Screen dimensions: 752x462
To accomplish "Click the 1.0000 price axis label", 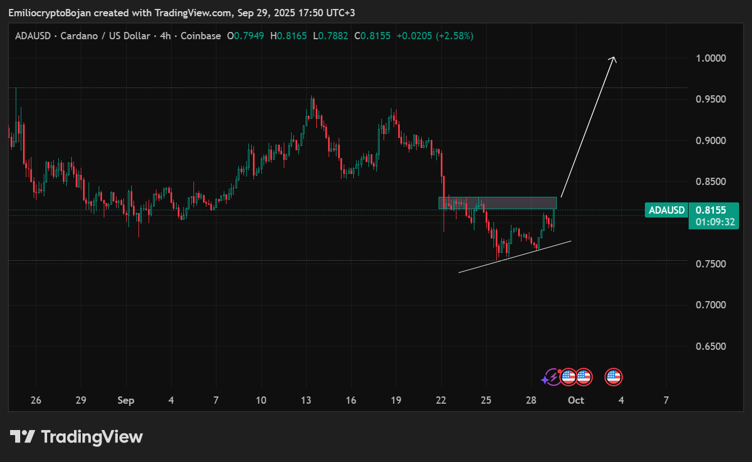I will click(x=711, y=59).
